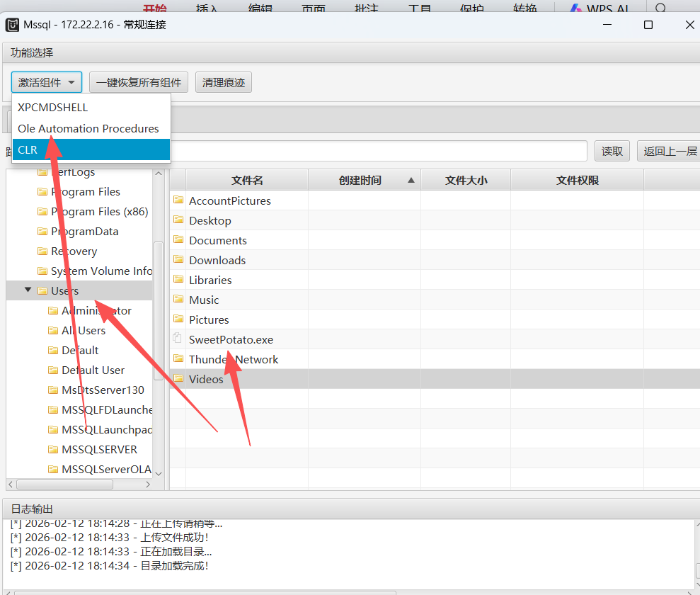Click the Mssql application window icon
700x595 pixels.
tap(12, 25)
